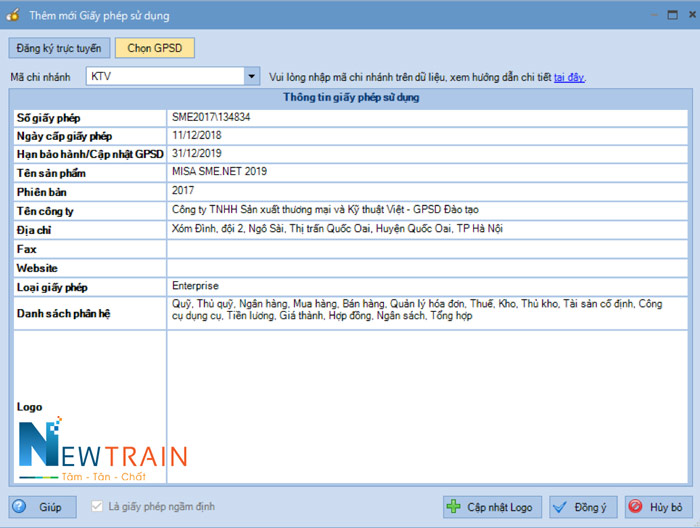Open the Mã chi nhánh dropdown arrow
Image resolution: width=700 pixels, height=528 pixels.
(x=252, y=76)
